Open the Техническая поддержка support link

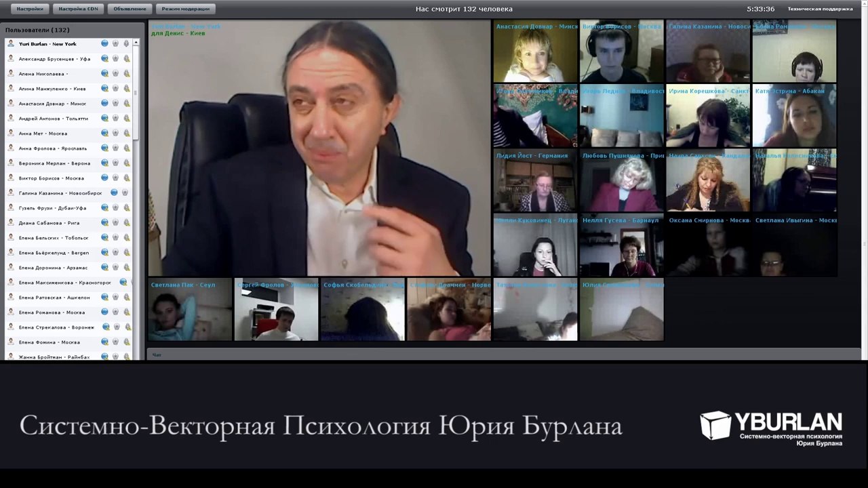click(820, 9)
